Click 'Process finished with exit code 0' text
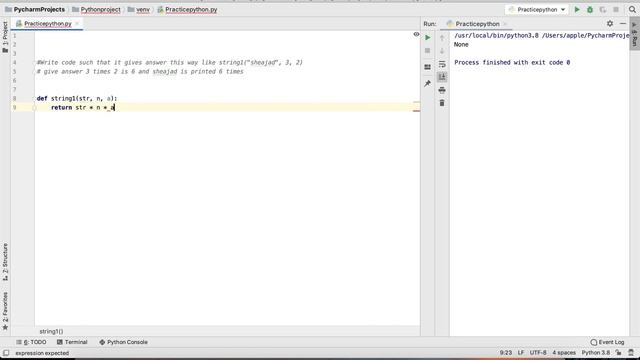 tap(512, 62)
